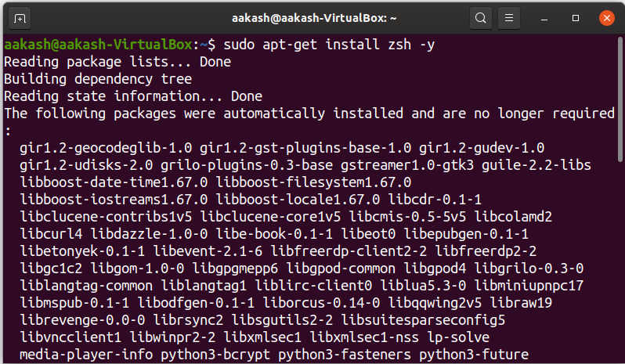Click the libcurl4 package name

click(51, 233)
